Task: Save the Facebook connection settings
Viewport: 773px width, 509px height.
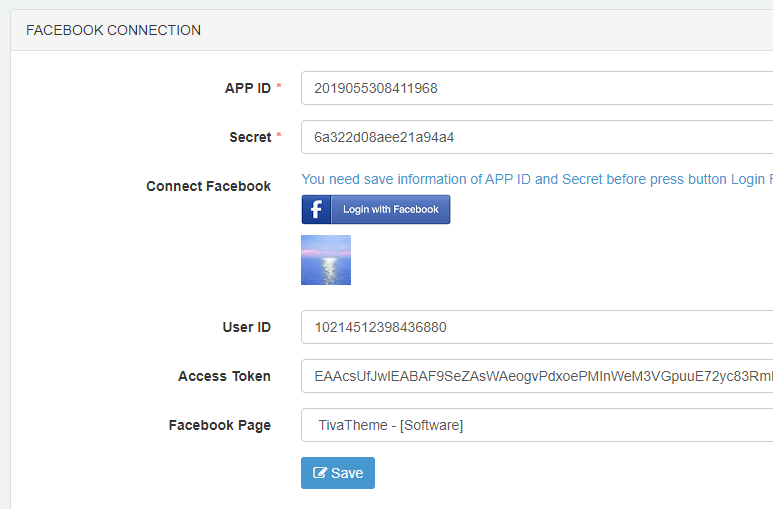Action: (338, 473)
